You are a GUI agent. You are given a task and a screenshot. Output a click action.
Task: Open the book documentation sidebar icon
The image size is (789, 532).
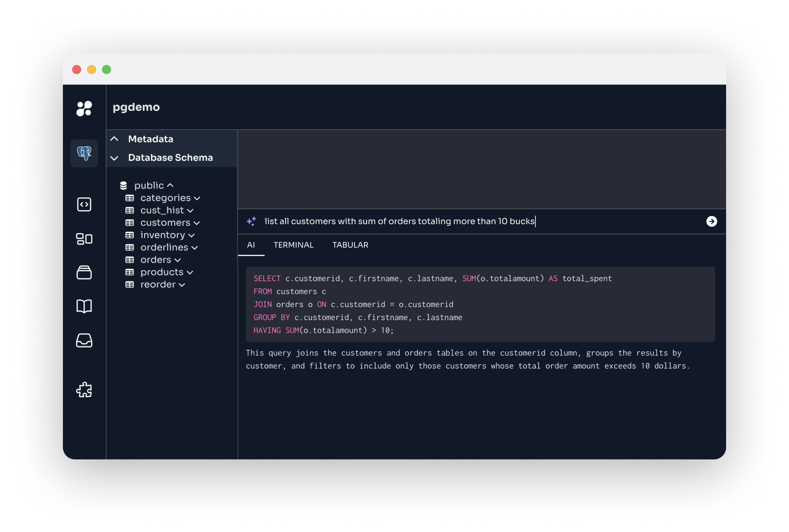tap(84, 306)
